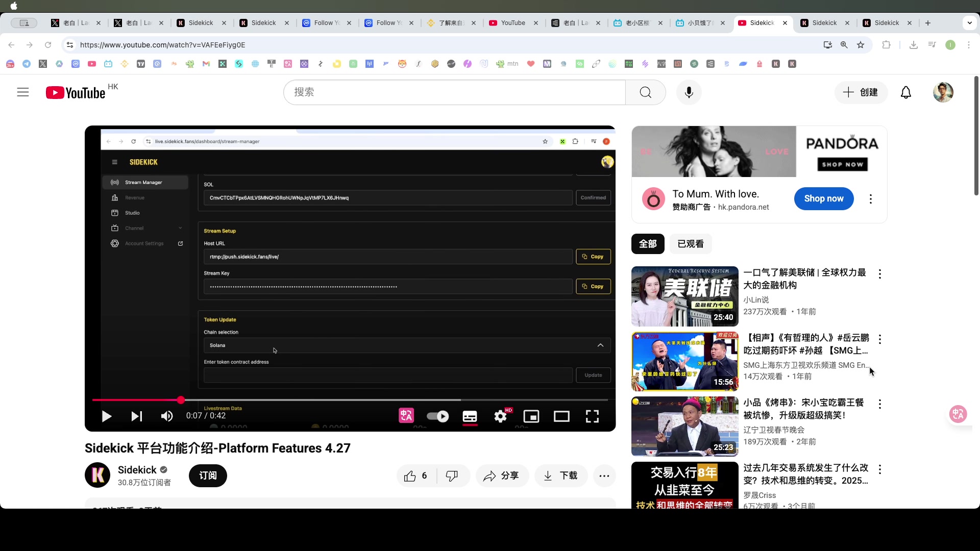The height and width of the screenshot is (551, 980).
Task: Open the YouTube hamburger guide menu
Action: tap(23, 92)
